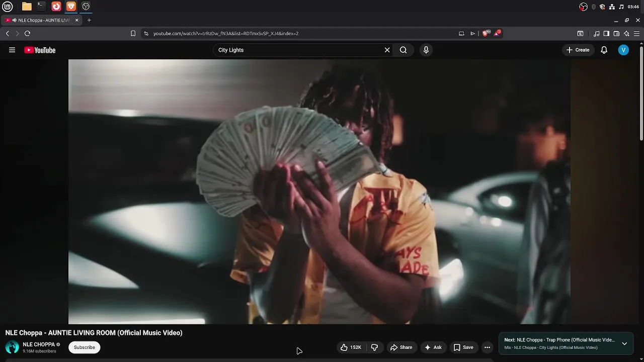Like this video

click(x=351, y=347)
